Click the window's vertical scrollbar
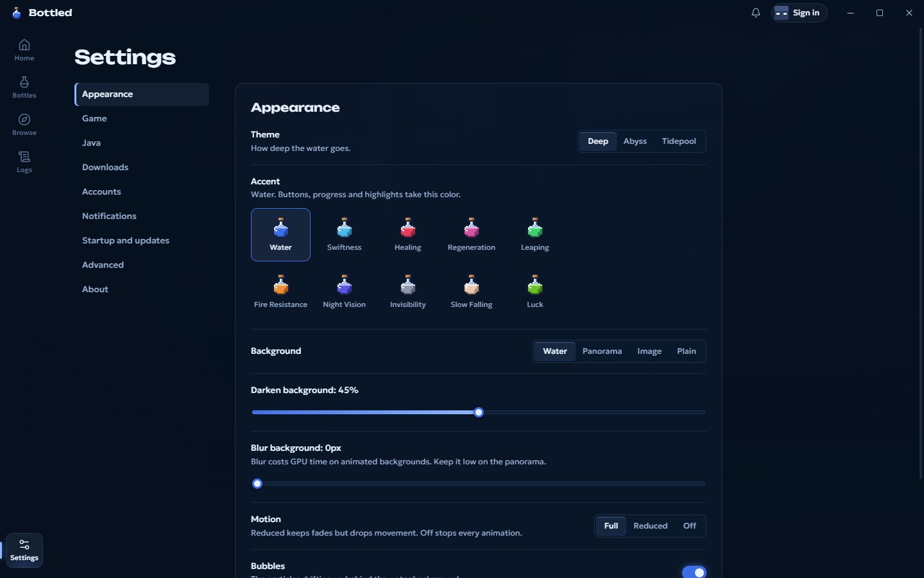This screenshot has width=924, height=578. [921, 254]
